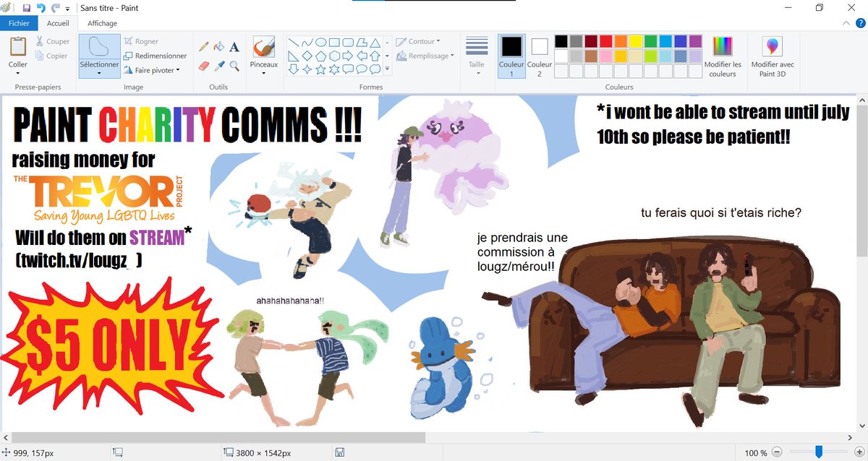Open the Taille line size dropdown

coord(477,56)
